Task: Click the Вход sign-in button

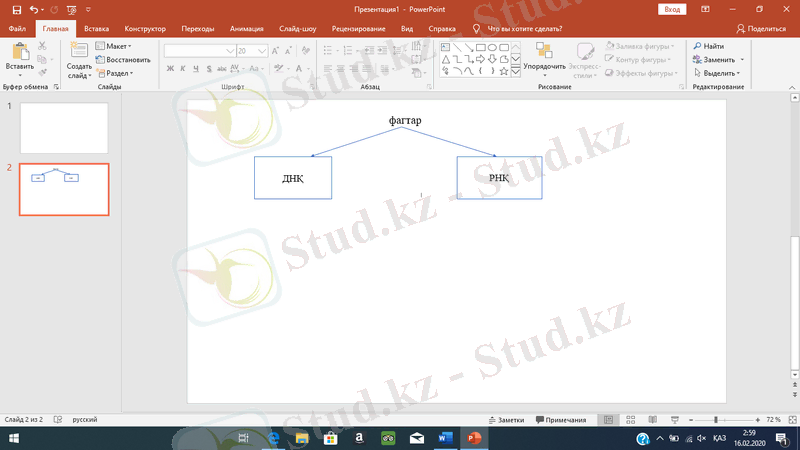Action: tap(672, 9)
